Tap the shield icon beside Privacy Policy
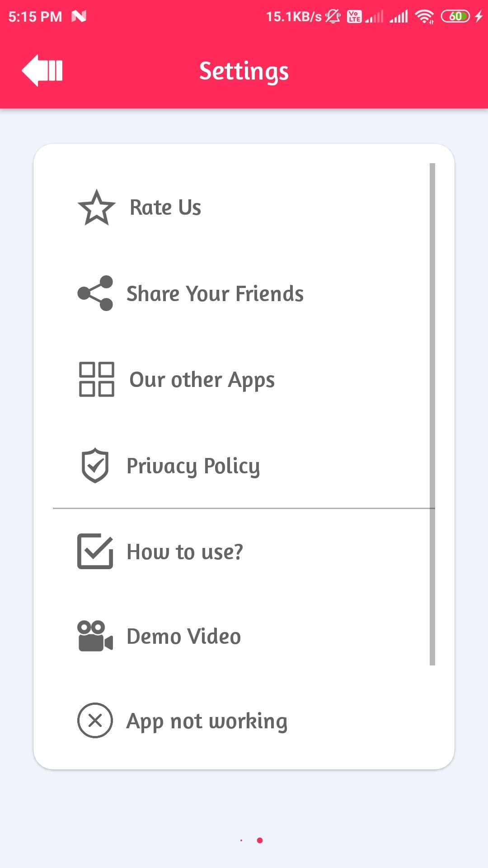Viewport: 488px width, 868px height. coord(95,466)
